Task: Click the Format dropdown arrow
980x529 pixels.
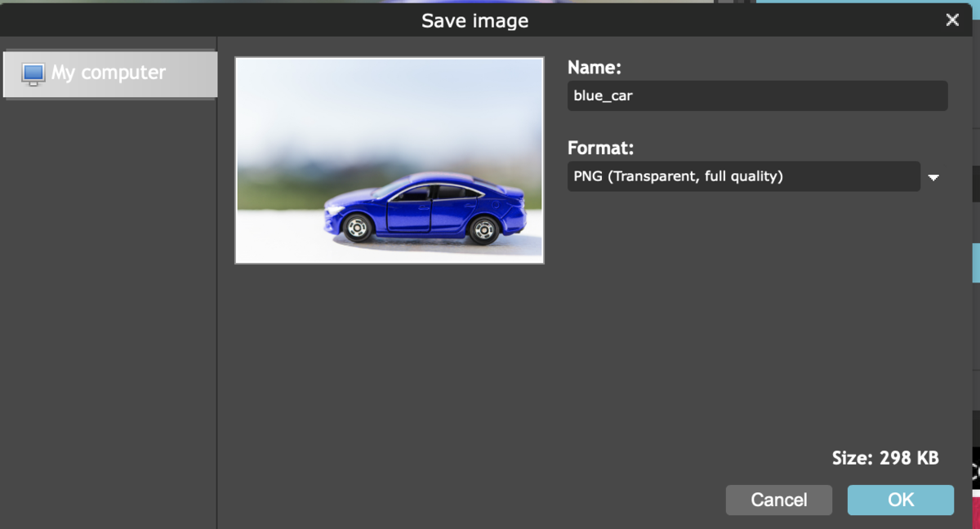Action: 933,177
